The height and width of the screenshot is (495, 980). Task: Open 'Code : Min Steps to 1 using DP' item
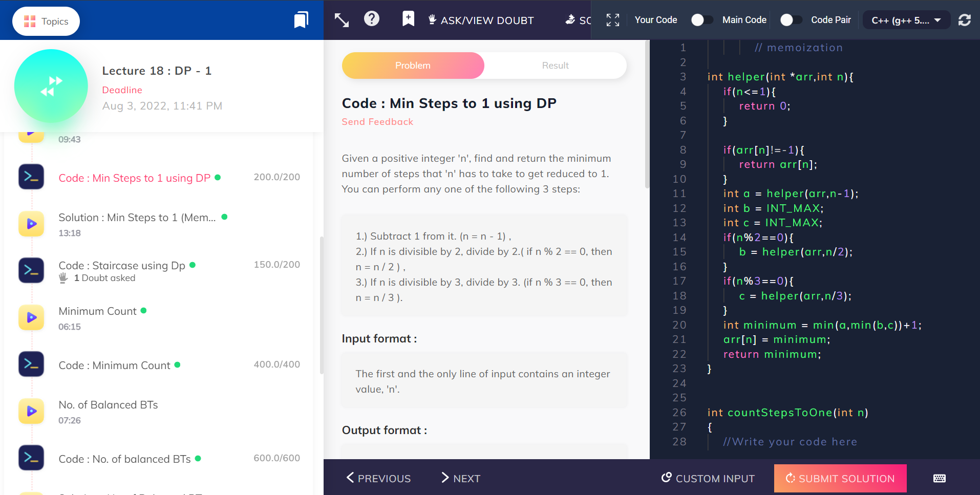135,178
